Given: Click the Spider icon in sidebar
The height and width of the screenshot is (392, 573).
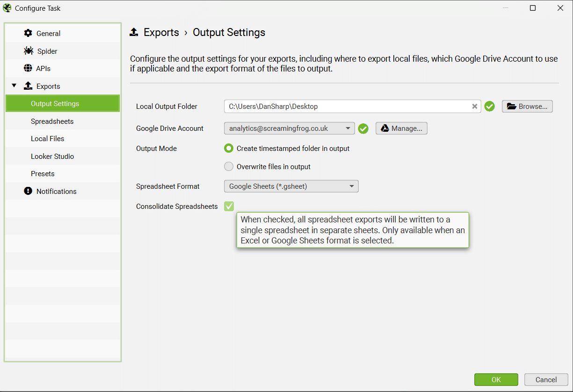Looking at the screenshot, I should point(29,51).
